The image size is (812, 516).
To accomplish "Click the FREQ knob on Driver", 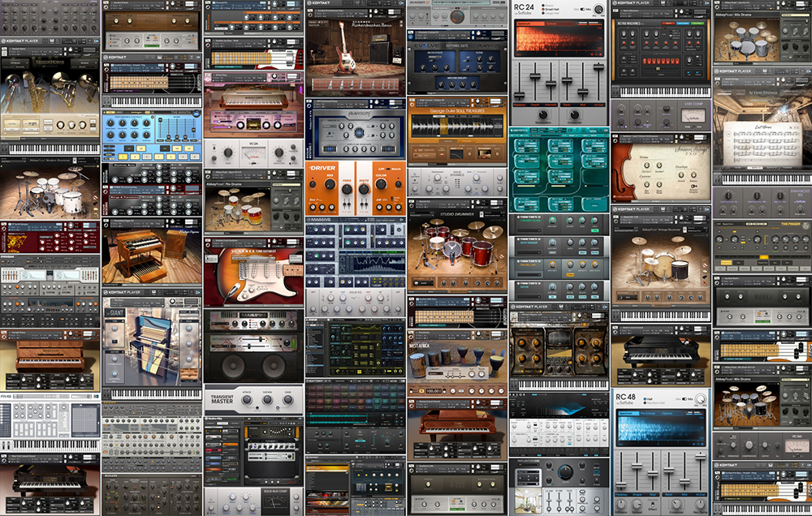I will pos(347,191).
